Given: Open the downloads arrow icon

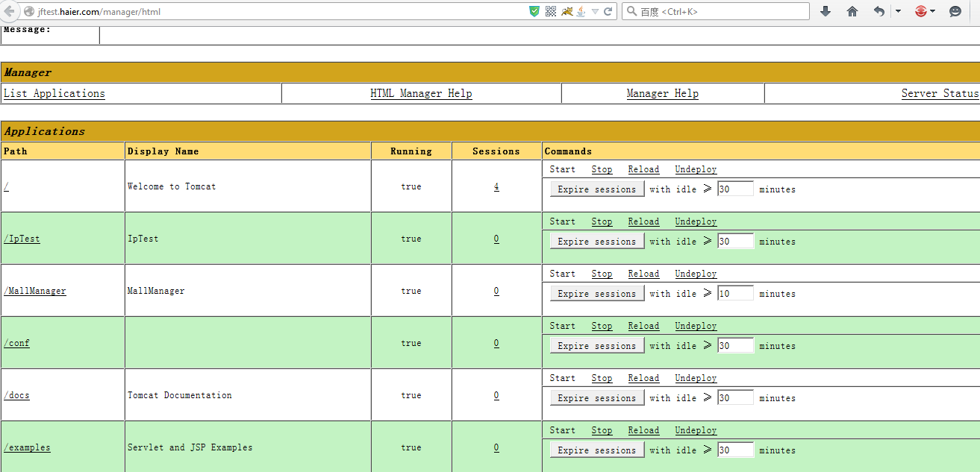Looking at the screenshot, I should (x=825, y=11).
